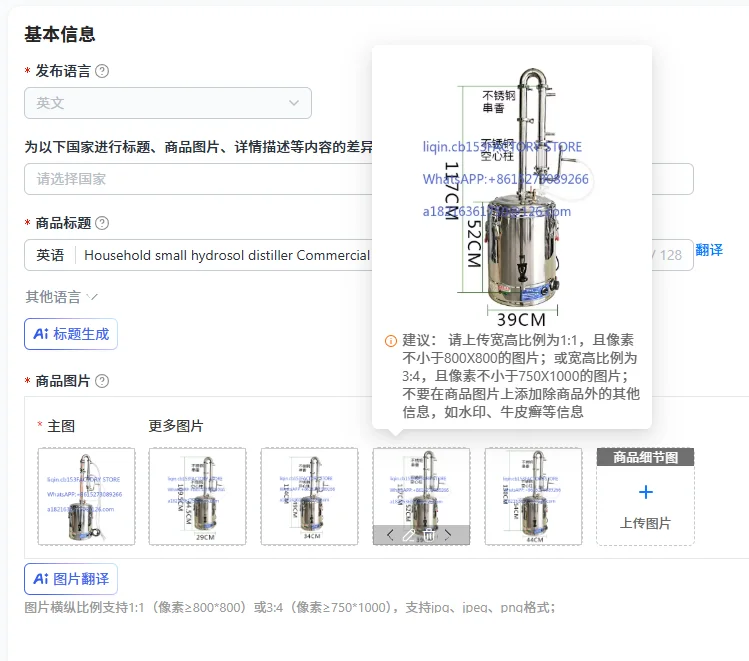Edit the hovered 39CM product image
This screenshot has height=661, width=749.
409,535
